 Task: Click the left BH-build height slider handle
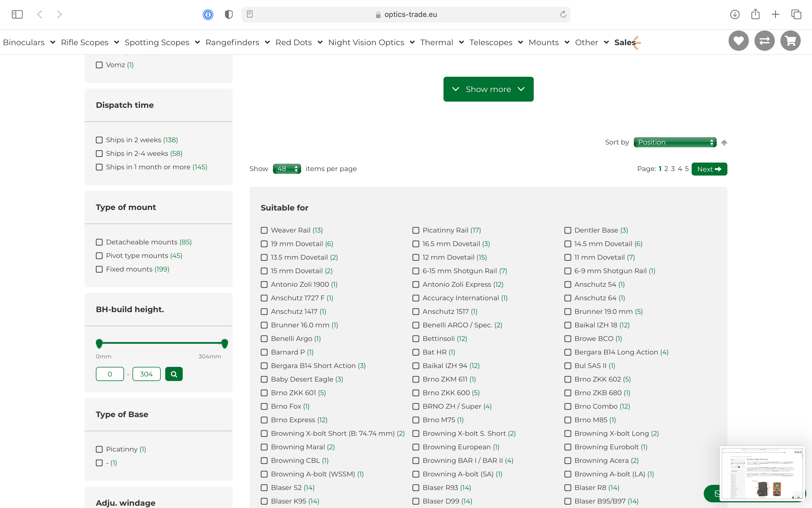point(99,343)
